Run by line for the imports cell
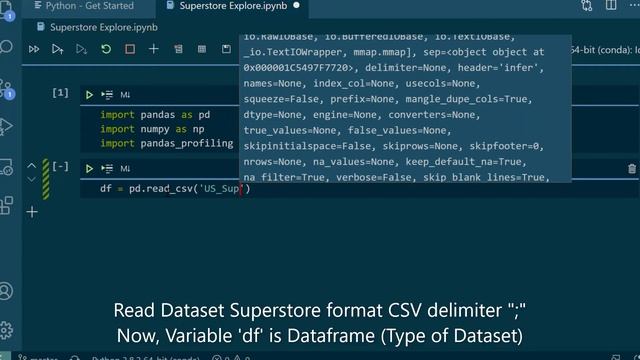 click(x=107, y=95)
